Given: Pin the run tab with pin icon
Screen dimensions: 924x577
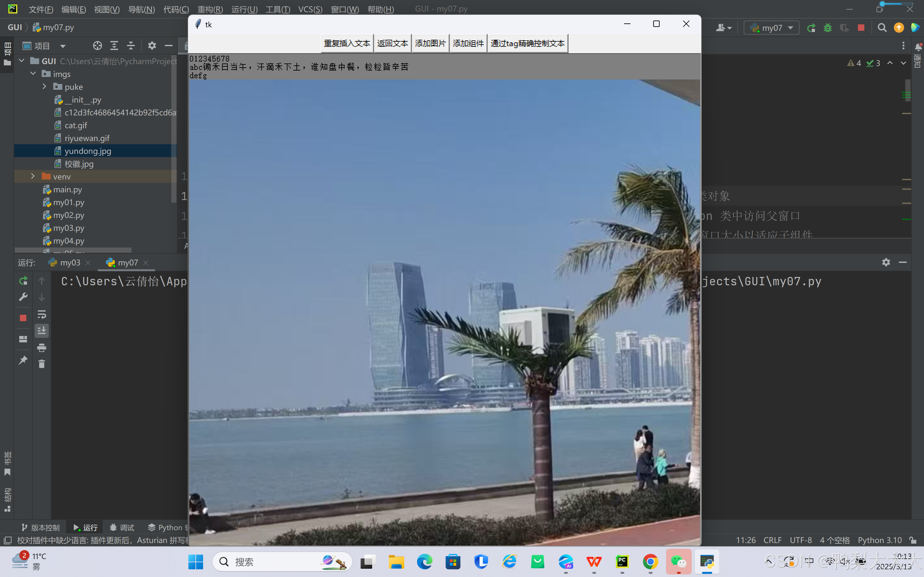Looking at the screenshot, I should pos(23,360).
